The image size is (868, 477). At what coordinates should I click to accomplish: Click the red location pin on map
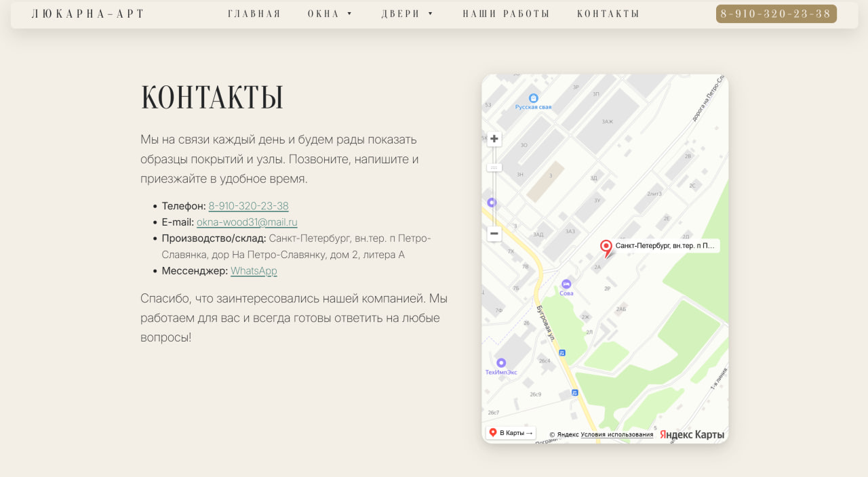pos(606,248)
